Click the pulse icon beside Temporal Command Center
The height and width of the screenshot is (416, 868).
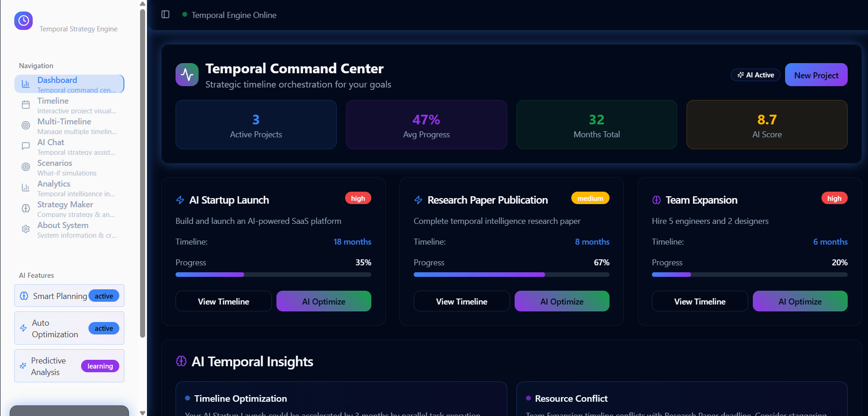click(x=187, y=75)
